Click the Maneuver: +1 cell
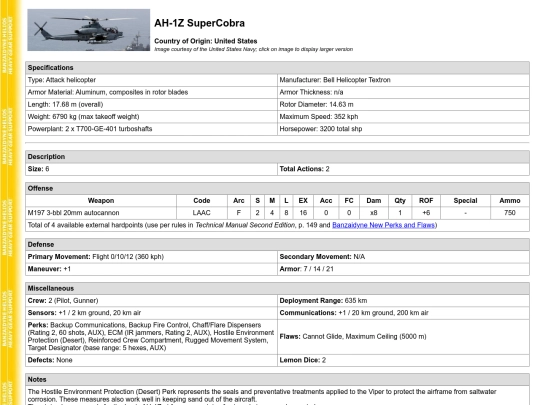 coord(151,269)
